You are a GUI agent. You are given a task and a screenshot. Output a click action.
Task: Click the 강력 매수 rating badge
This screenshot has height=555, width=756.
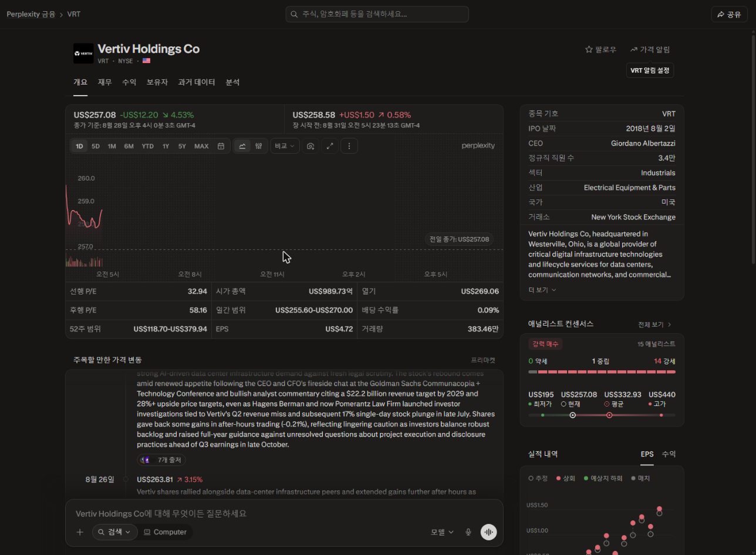pos(545,344)
